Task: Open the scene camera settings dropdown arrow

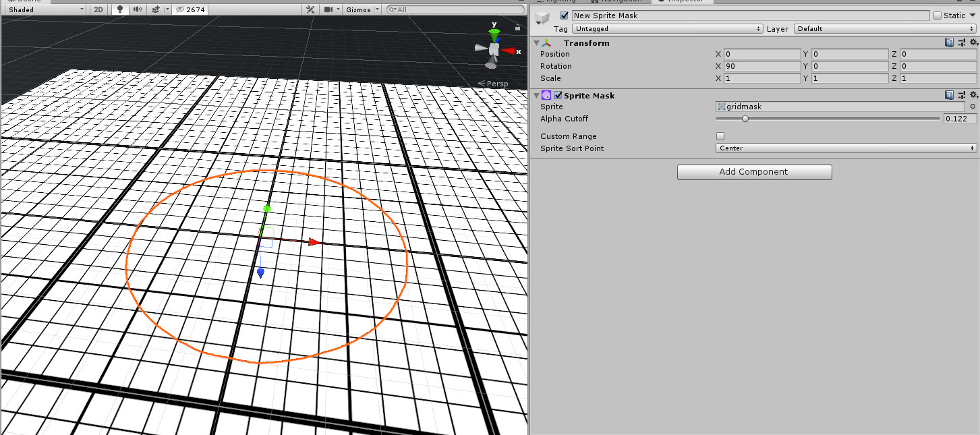Action: click(x=338, y=9)
